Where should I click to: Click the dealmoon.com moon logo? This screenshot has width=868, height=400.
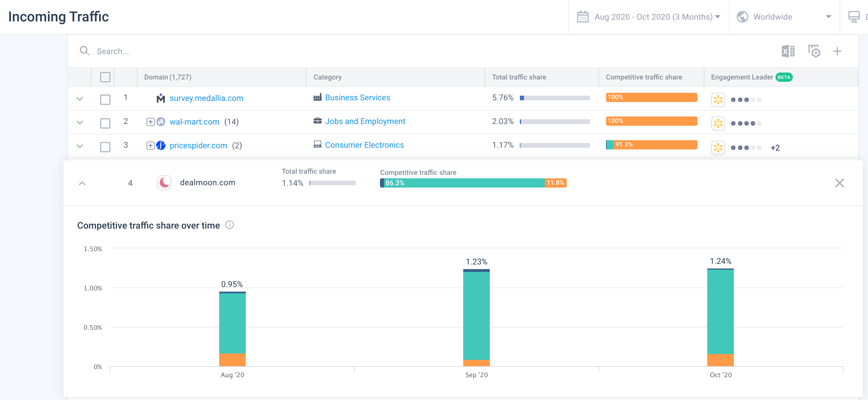(164, 182)
